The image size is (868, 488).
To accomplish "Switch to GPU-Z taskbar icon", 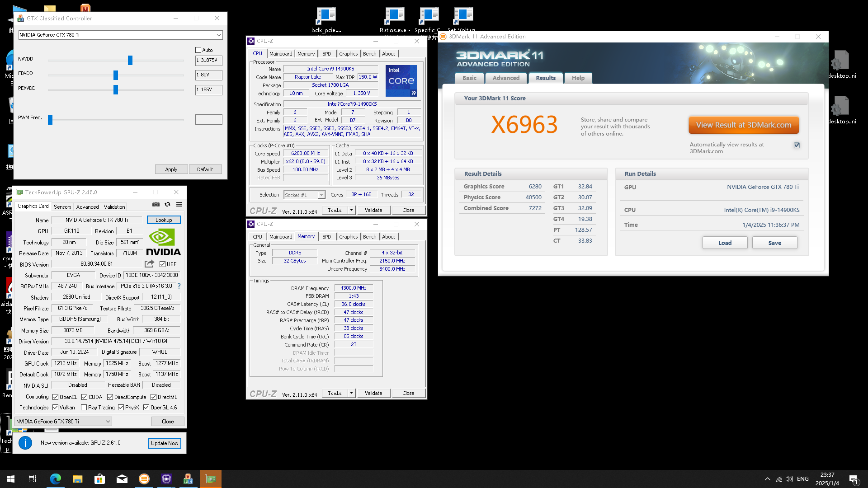I will (x=210, y=479).
